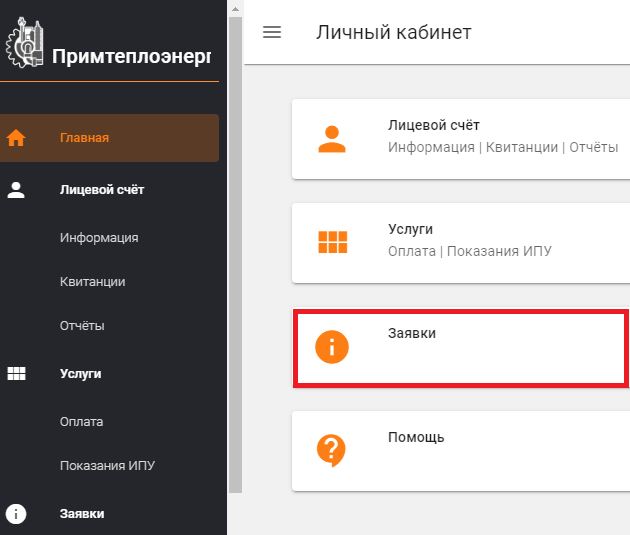Click the hamburger menu icon
Screen dimensions: 630x535
(272, 32)
